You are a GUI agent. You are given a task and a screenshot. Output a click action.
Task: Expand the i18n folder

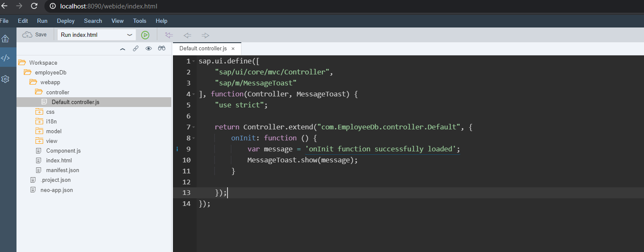[x=39, y=121]
